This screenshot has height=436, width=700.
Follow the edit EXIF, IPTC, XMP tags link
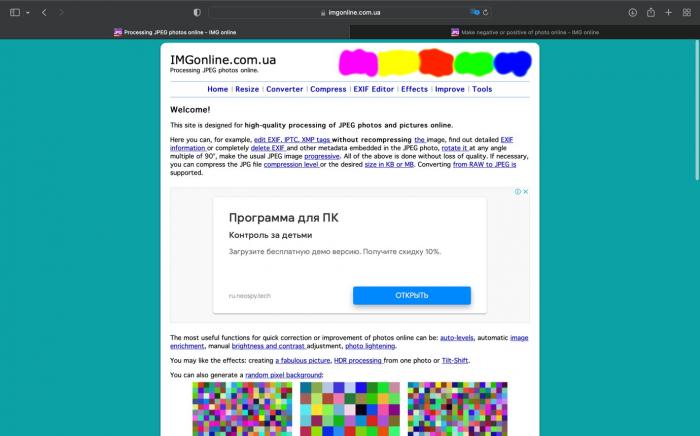pos(292,140)
